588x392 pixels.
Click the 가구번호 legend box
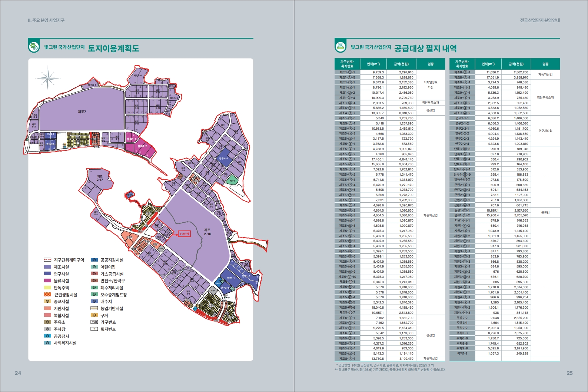coord(94,322)
